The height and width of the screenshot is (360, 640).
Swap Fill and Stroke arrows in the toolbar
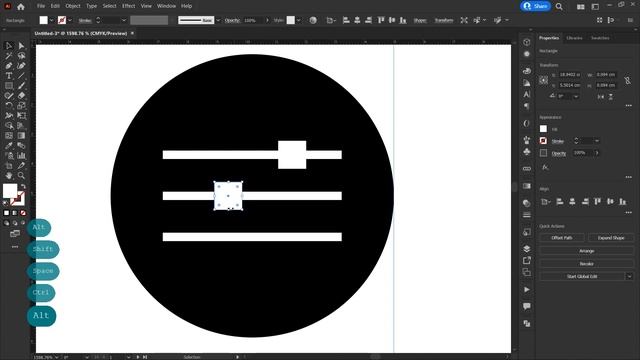click(23, 187)
